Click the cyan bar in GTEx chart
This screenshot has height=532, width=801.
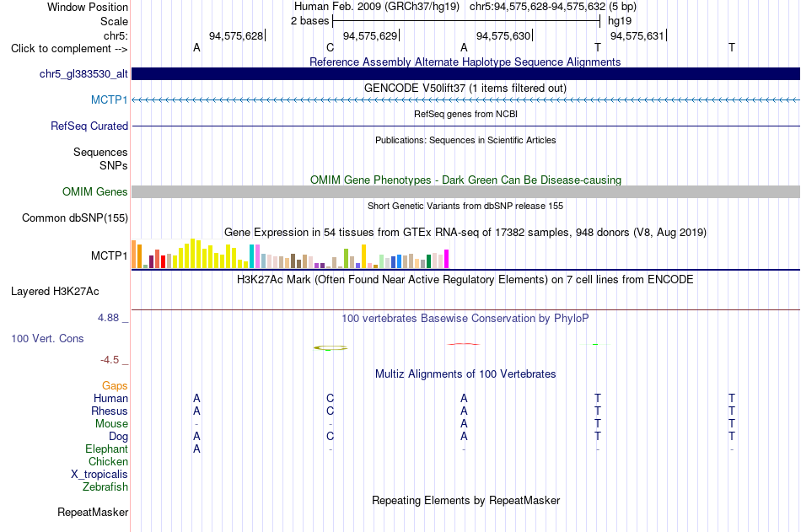pyautogui.click(x=251, y=256)
